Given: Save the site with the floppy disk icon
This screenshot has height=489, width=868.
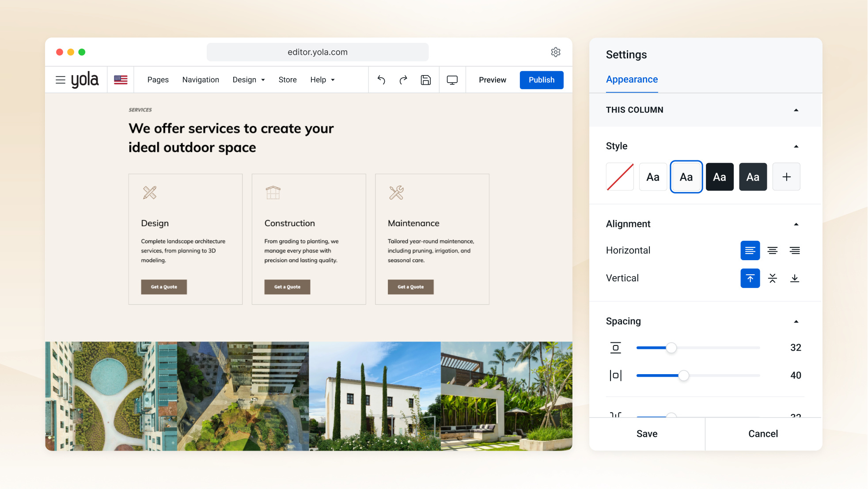Looking at the screenshot, I should [x=426, y=80].
